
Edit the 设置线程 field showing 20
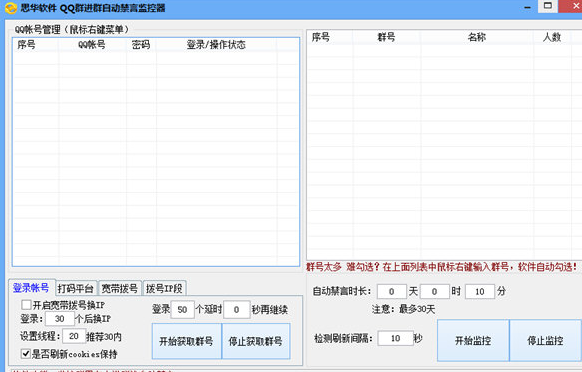(74, 336)
